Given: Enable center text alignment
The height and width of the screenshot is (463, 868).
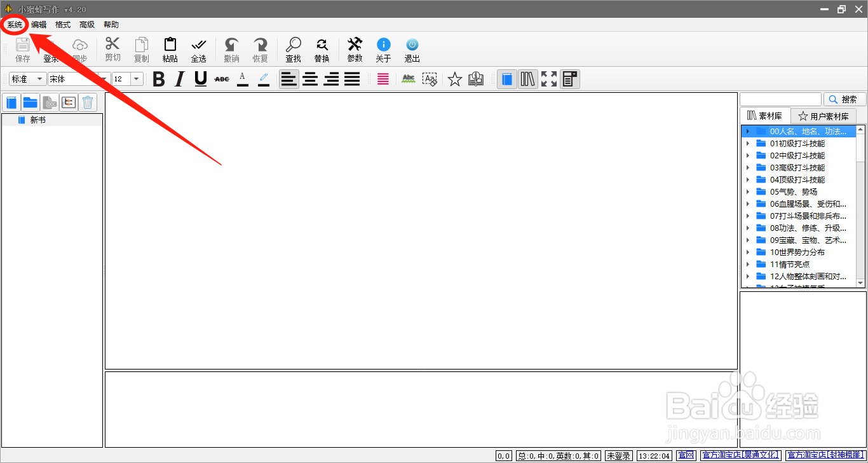Looking at the screenshot, I should point(310,79).
